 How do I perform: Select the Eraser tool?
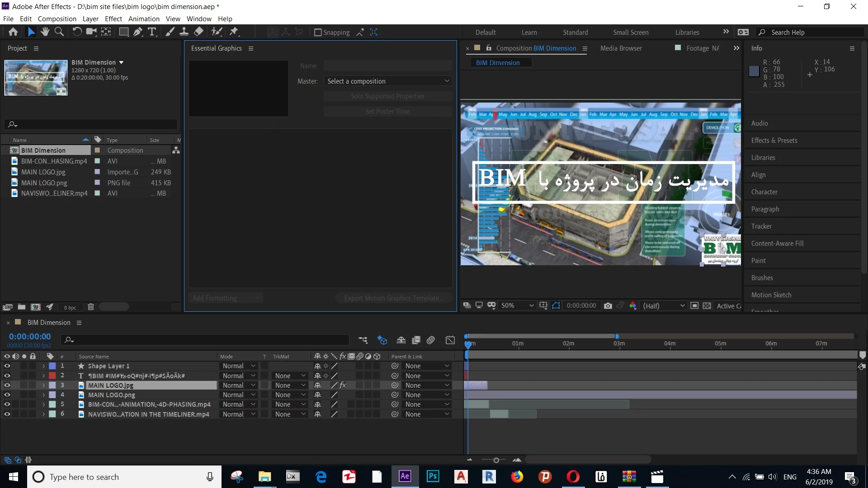point(198,32)
